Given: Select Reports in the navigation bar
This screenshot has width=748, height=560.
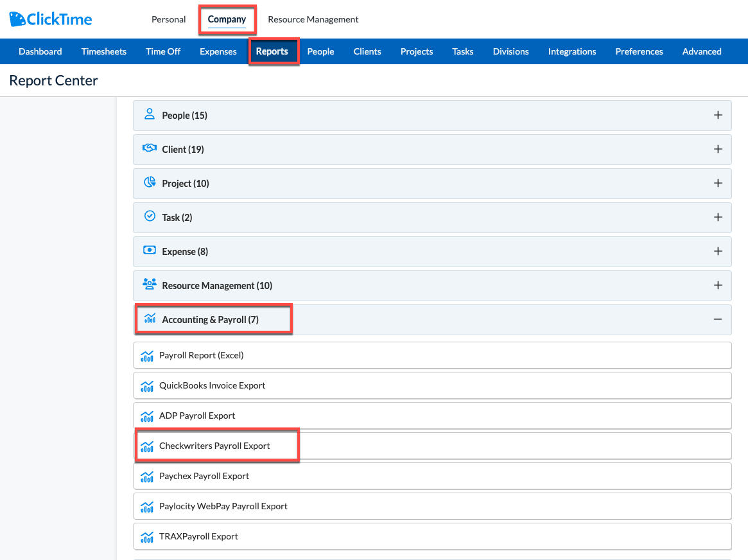Looking at the screenshot, I should (x=272, y=51).
